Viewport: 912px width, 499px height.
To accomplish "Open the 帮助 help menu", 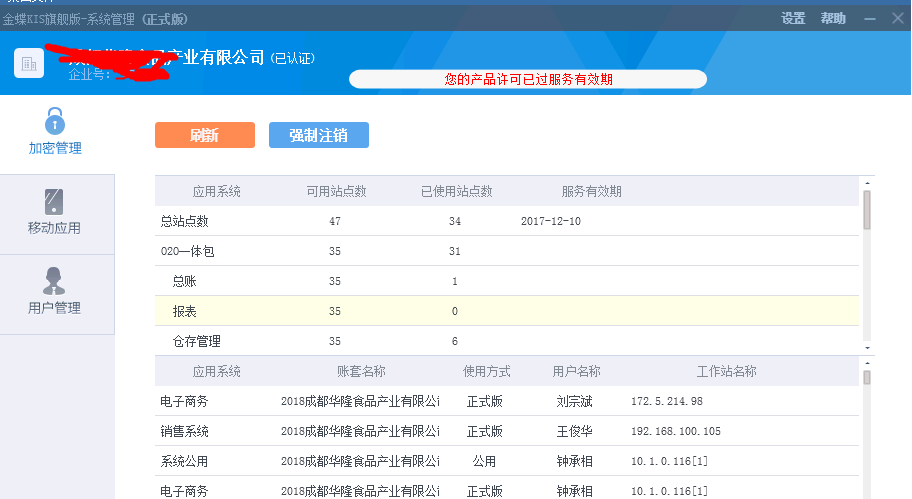I will click(833, 19).
